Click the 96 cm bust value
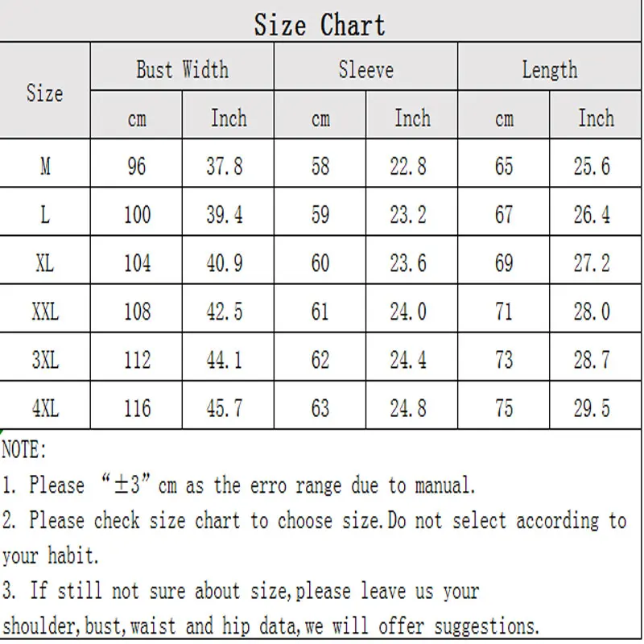Image resolution: width=644 pixels, height=644 pixels. (x=136, y=167)
